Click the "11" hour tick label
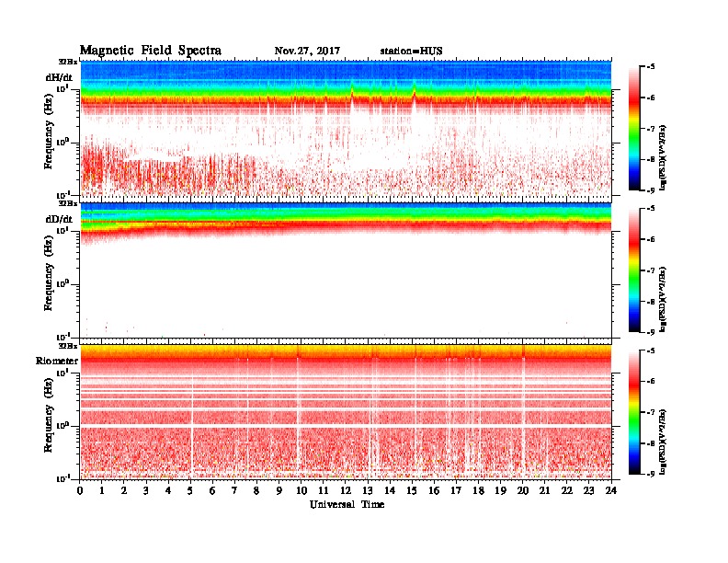The height and width of the screenshot is (563, 728). point(324,490)
